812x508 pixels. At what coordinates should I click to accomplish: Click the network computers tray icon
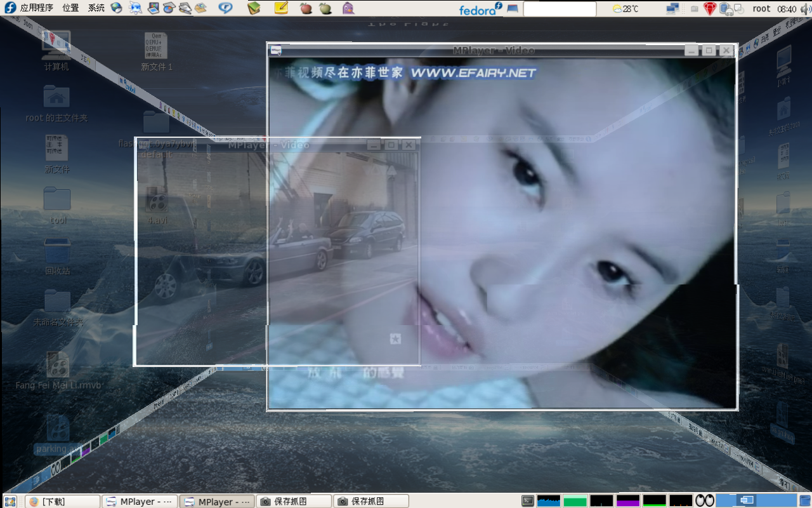[672, 9]
